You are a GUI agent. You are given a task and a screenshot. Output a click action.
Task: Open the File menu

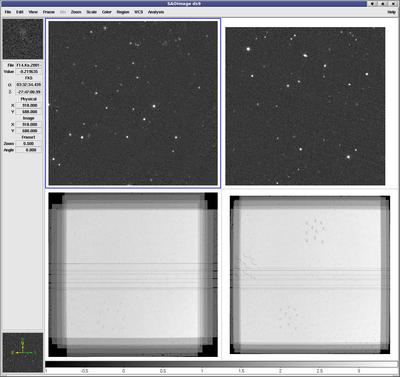[x=8, y=12]
